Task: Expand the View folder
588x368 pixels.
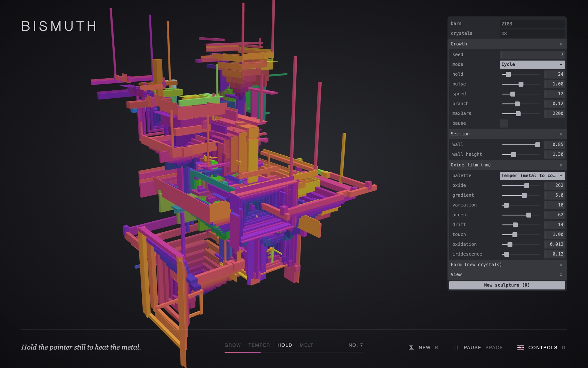Action: pyautogui.click(x=507, y=274)
